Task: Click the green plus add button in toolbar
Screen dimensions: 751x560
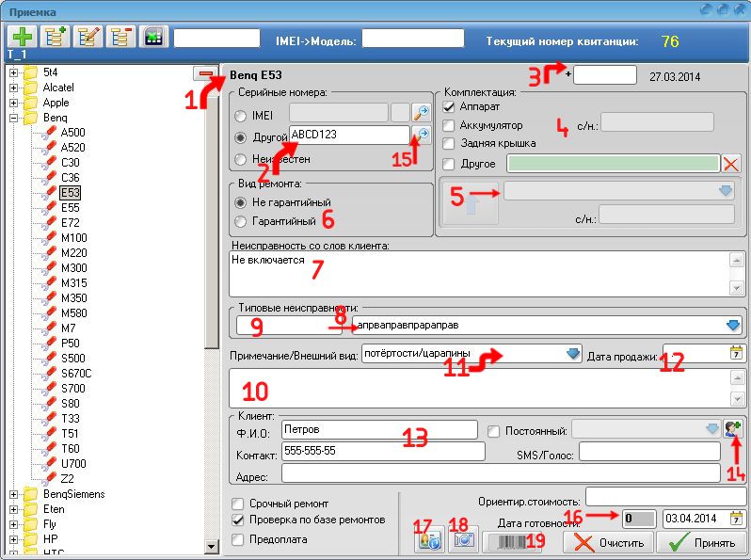Action: [22, 37]
